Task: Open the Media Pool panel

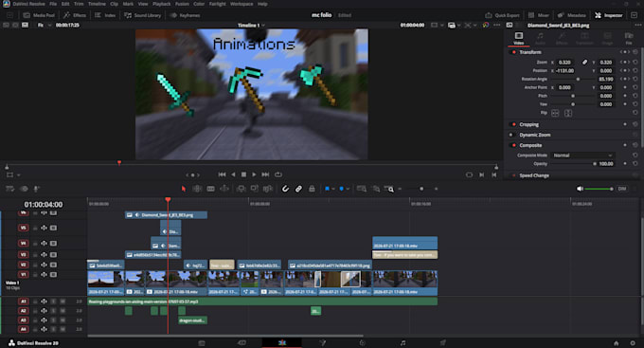Action: pos(40,15)
